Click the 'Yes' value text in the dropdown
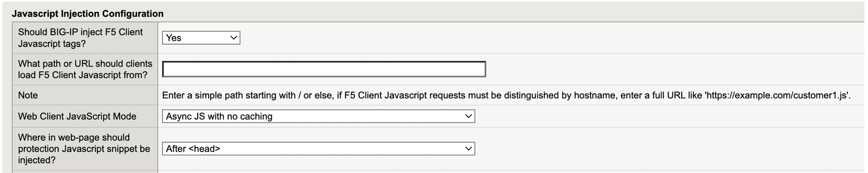 pos(174,38)
